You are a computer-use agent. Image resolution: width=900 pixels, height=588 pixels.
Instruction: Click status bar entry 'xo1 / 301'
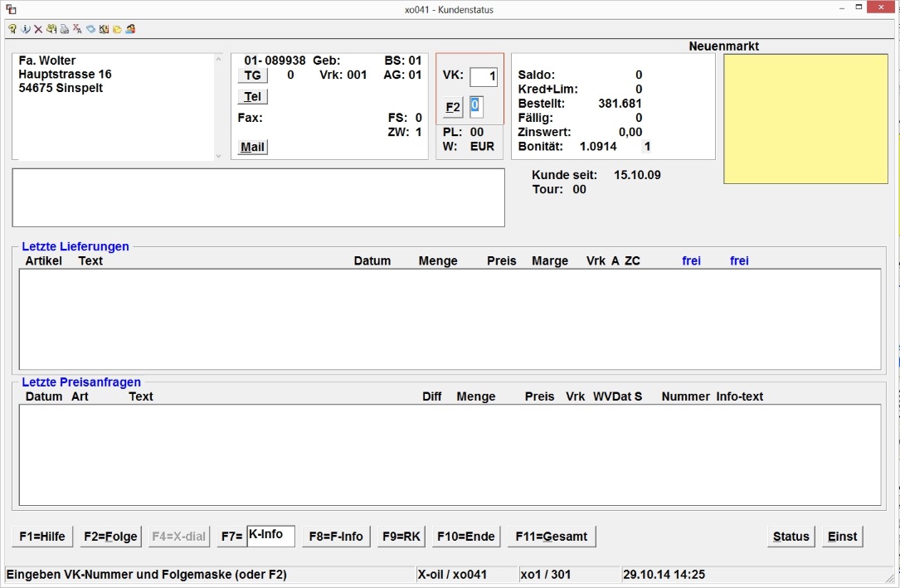point(545,574)
